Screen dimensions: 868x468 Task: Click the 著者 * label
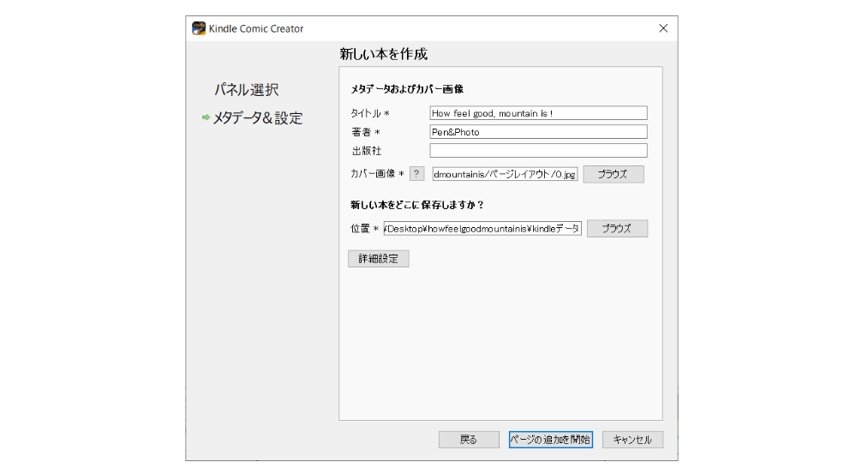tap(365, 132)
